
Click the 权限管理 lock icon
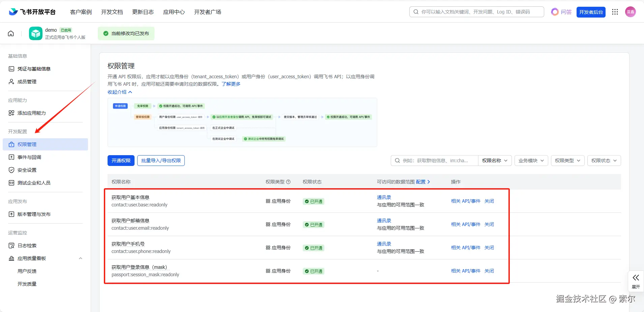click(x=11, y=144)
